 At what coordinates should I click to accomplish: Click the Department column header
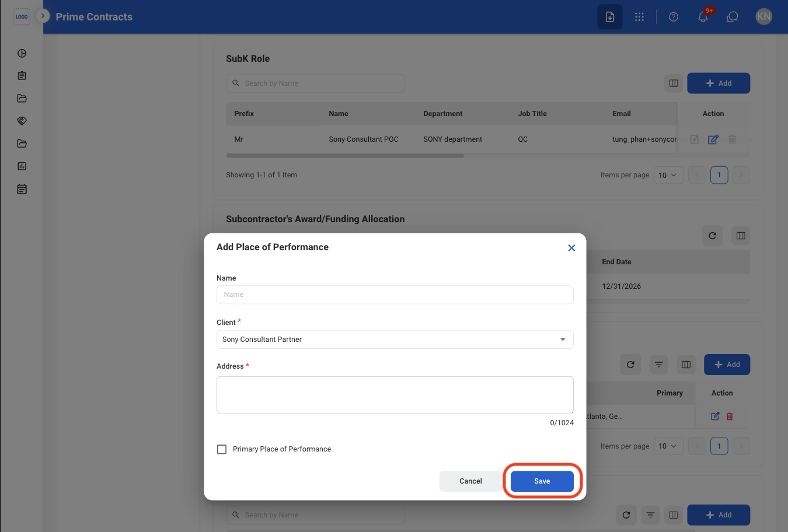(442, 114)
